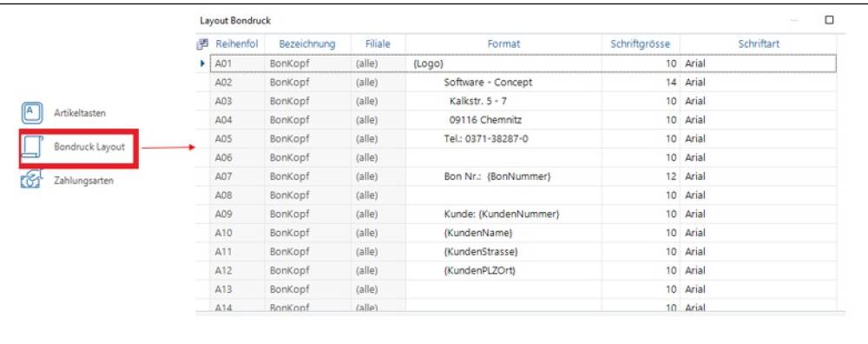Screen dimensions: 868x344
Task: Click the Zahlungsarten label
Action: coord(83,180)
